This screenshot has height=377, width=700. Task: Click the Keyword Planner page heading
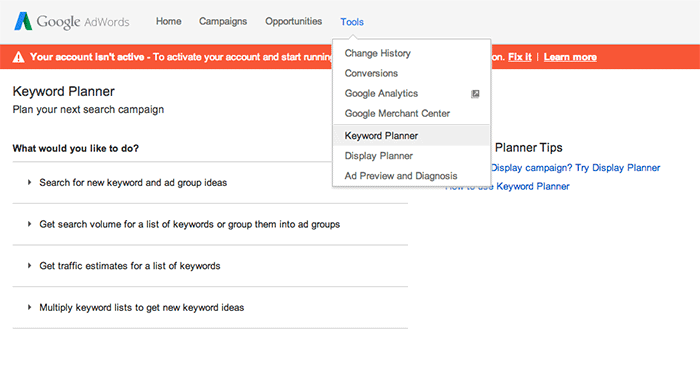(63, 92)
